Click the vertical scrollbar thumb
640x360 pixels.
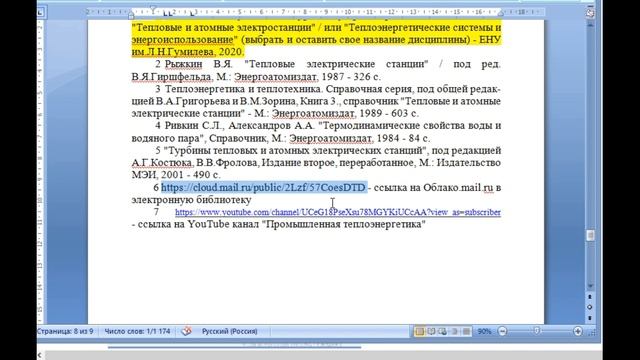click(x=590, y=236)
